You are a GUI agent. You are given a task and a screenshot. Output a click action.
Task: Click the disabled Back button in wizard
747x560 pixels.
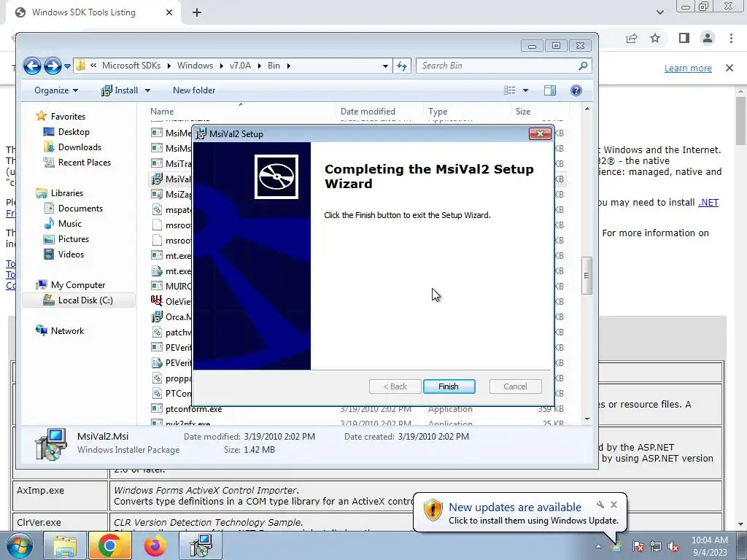click(395, 386)
